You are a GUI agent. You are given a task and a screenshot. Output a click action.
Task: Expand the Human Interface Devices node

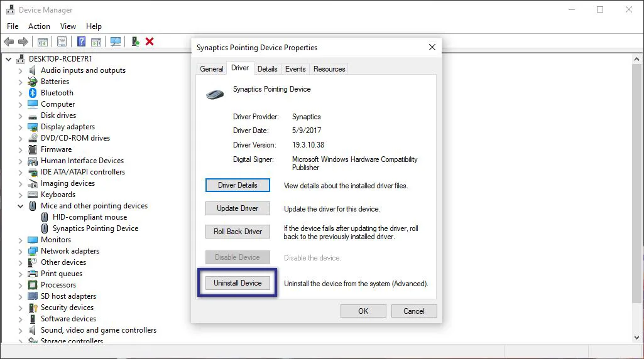coord(20,161)
